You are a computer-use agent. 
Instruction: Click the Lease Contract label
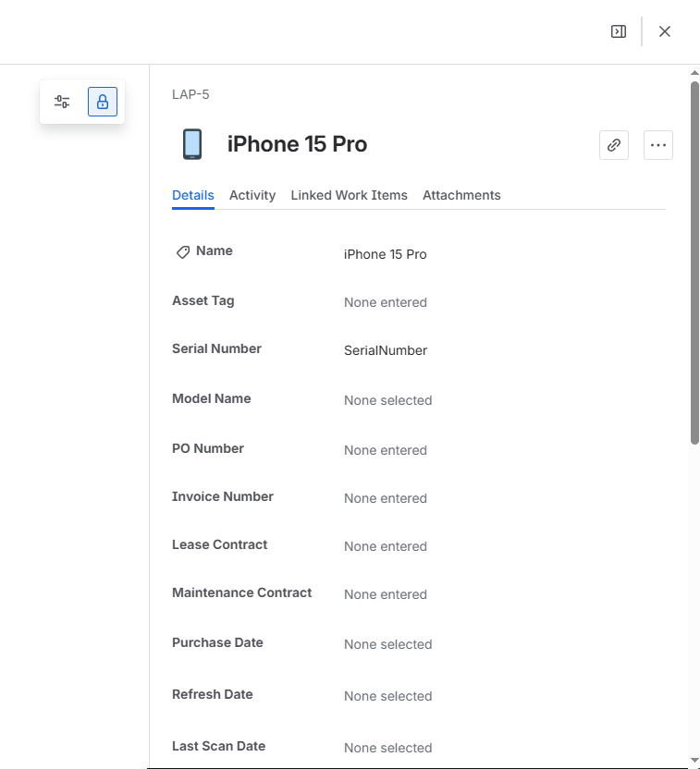(220, 545)
